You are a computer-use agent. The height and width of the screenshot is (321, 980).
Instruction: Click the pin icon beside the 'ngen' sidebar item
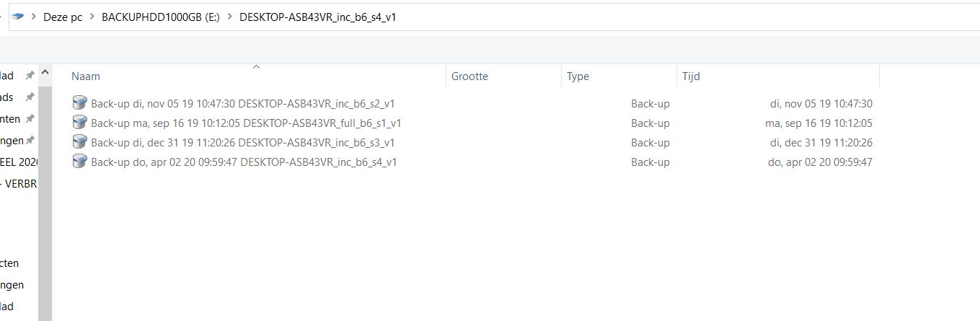pos(30,141)
